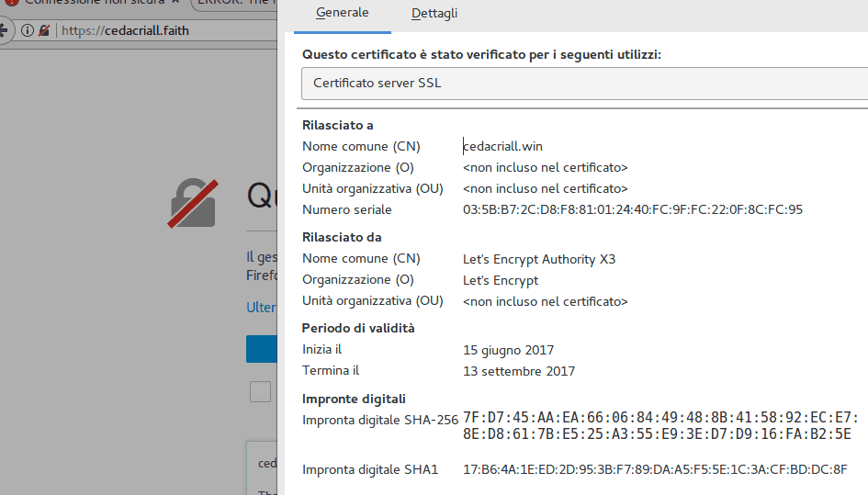Click the issuer name Let's Encrypt Authority X3

coord(539,259)
